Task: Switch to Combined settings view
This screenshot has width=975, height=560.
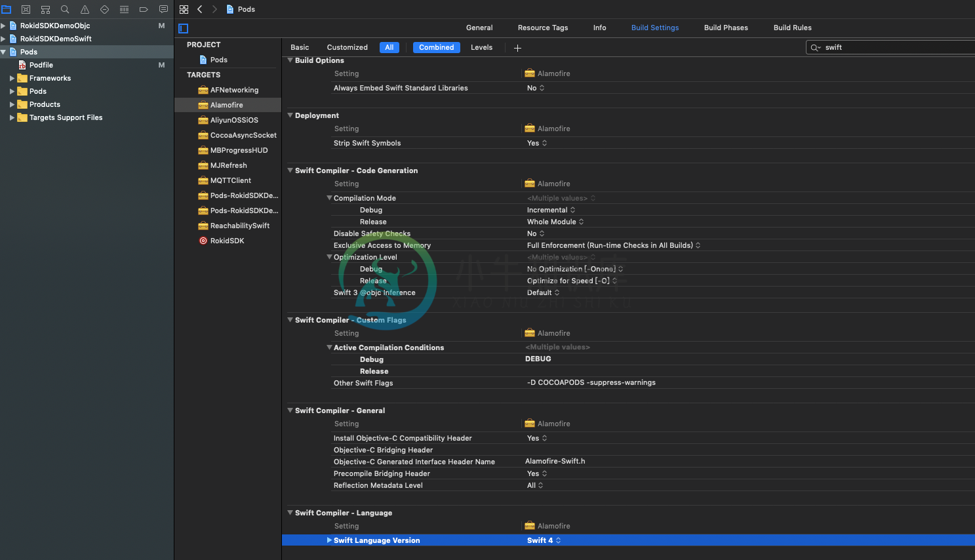Action: click(x=437, y=47)
